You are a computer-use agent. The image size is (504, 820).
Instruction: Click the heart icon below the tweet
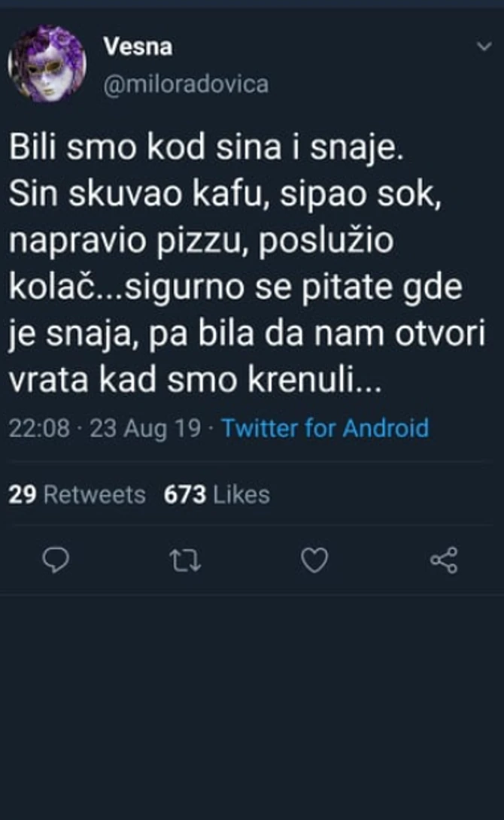click(x=316, y=560)
